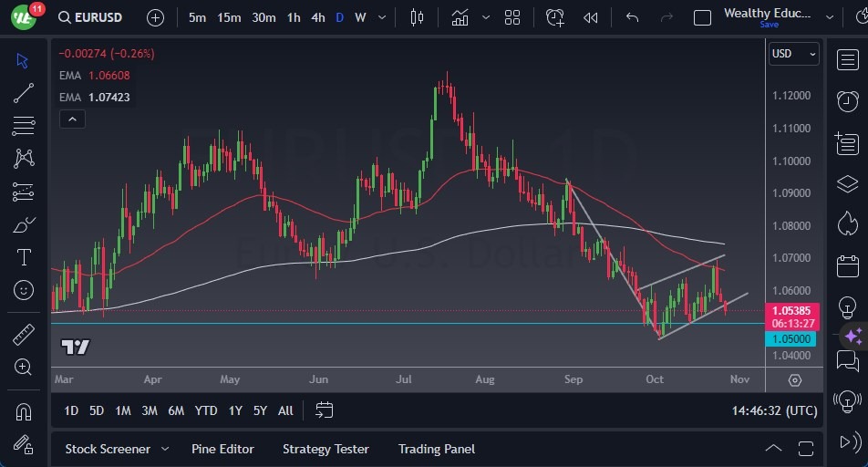Viewport: 868px width, 467px height.
Task: Click the bar replay rewind icon
Action: click(591, 17)
